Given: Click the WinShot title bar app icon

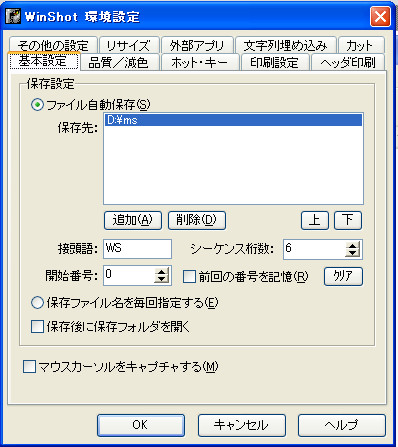Looking at the screenshot, I should tap(13, 16).
